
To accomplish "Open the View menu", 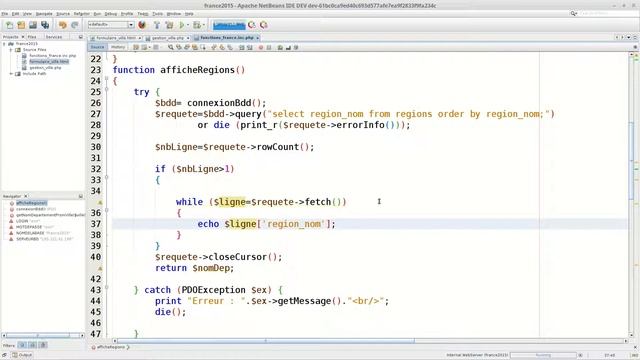I will coord(27,13).
